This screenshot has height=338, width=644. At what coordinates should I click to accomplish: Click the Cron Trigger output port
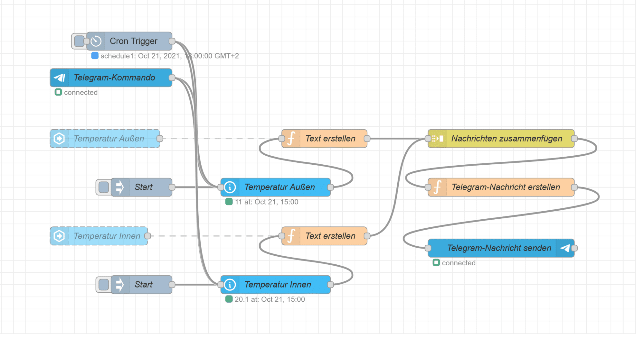172,41
